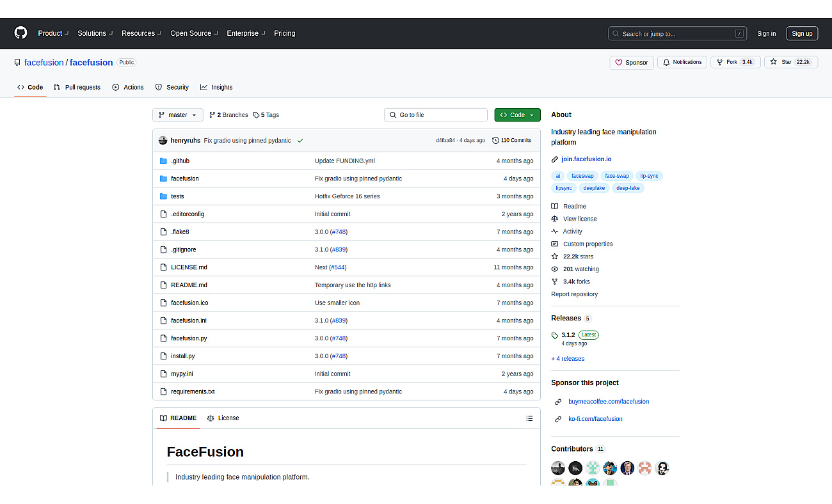The height and width of the screenshot is (504, 832).
Task: Select the README tab
Action: click(x=178, y=418)
